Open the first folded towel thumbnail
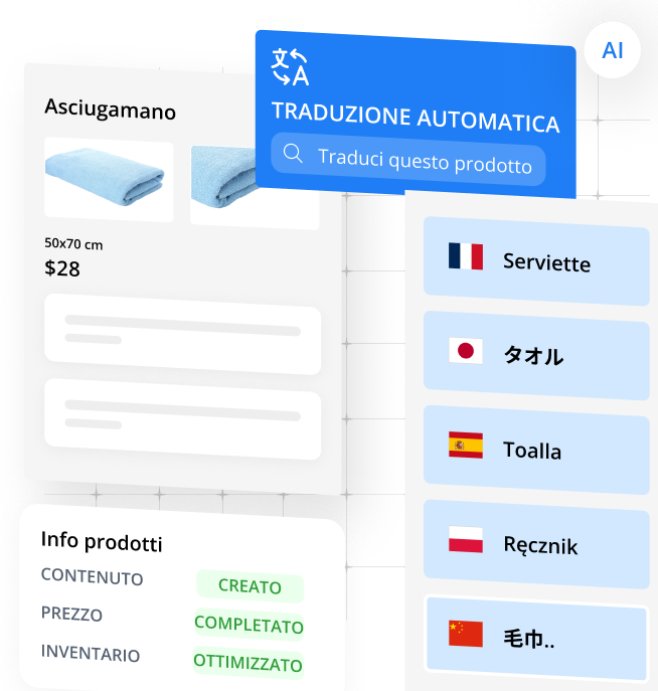658x691 pixels. (x=109, y=180)
